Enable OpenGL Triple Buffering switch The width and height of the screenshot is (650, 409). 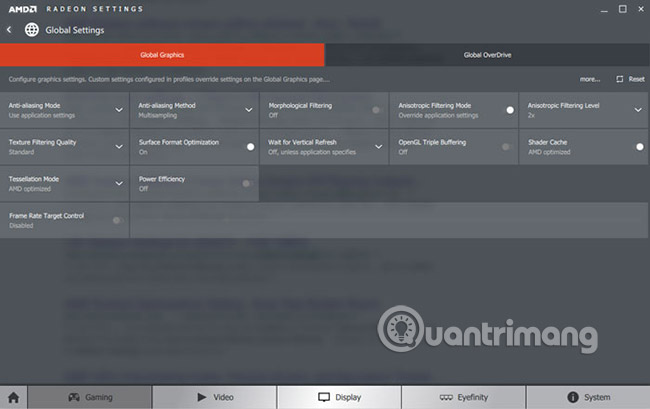[x=506, y=147]
